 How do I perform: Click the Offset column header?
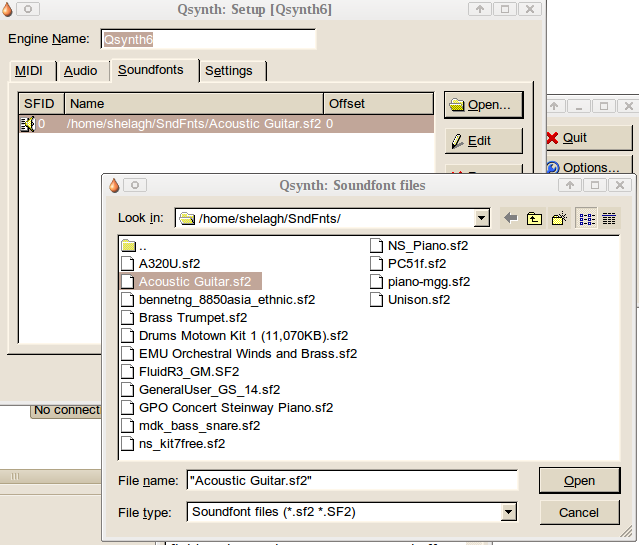(379, 104)
